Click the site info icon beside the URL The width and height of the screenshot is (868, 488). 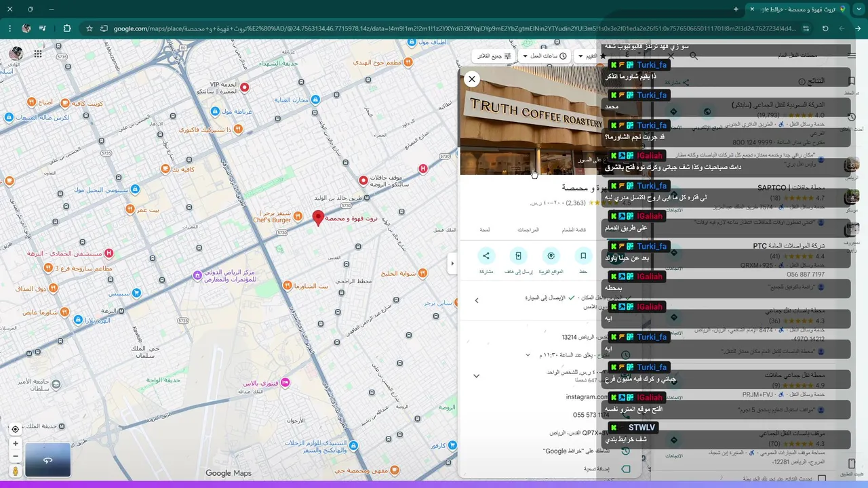click(x=806, y=28)
